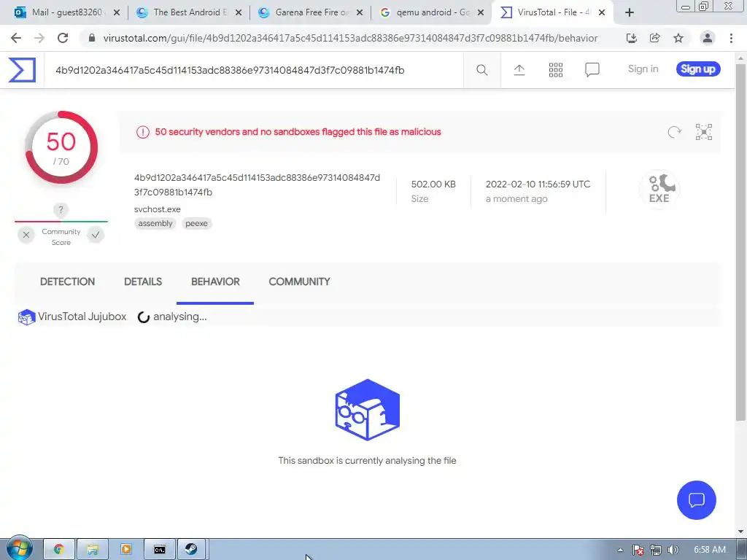747x560 pixels.
Task: Click the Windows Start button
Action: (19, 548)
